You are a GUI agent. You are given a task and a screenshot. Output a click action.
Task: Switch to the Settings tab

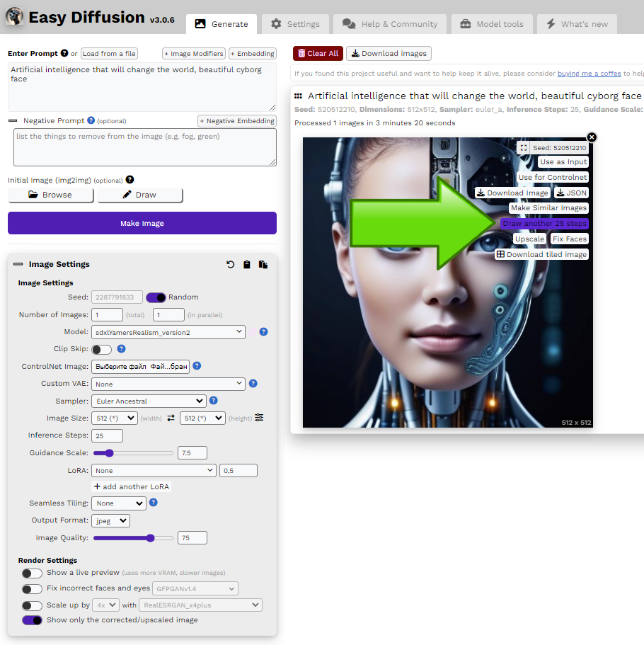295,24
